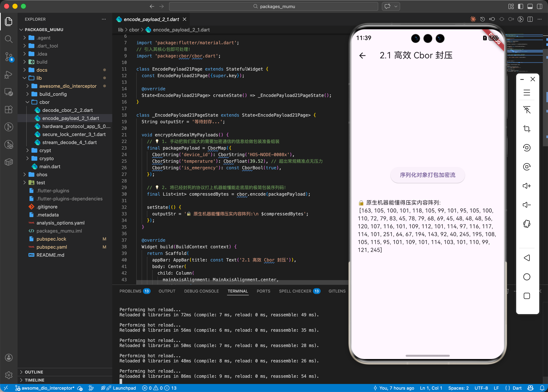548x392 pixels.
Task: Toggle the primary side bar layout
Action: pyautogui.click(x=521, y=7)
